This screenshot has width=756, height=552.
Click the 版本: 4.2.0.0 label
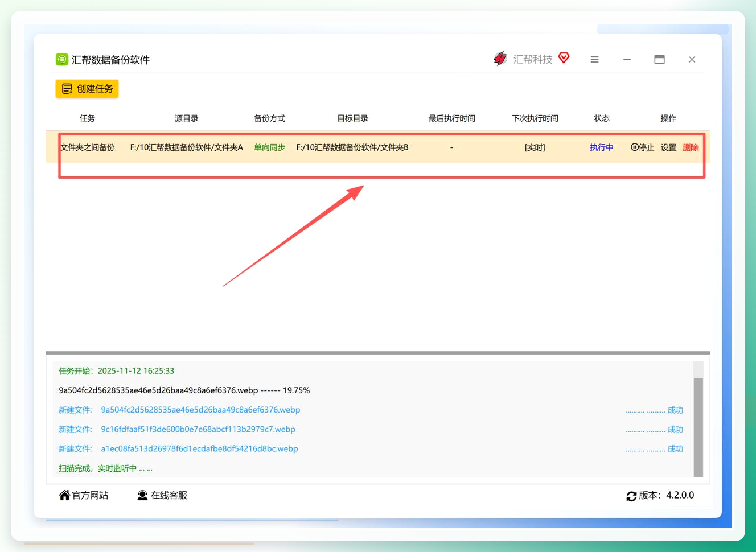(x=667, y=495)
